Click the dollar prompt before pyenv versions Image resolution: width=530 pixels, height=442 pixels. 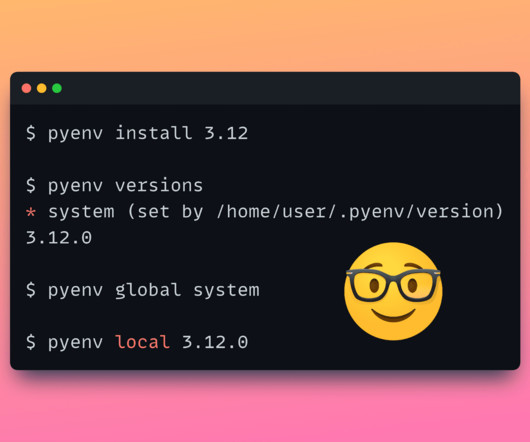click(31, 185)
